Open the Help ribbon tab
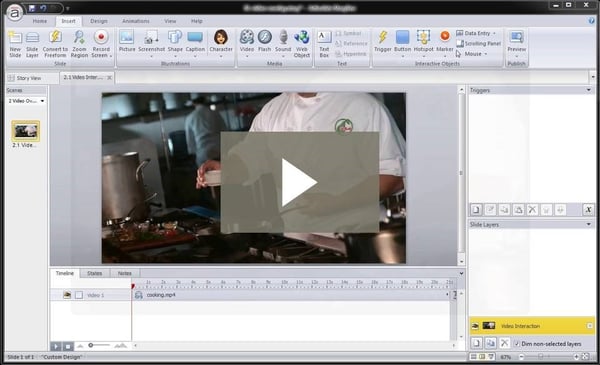The height and width of the screenshot is (365, 600). (x=197, y=21)
